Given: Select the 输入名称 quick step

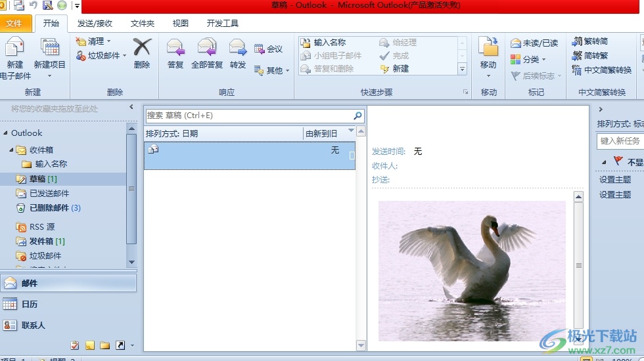Looking at the screenshot, I should (323, 43).
